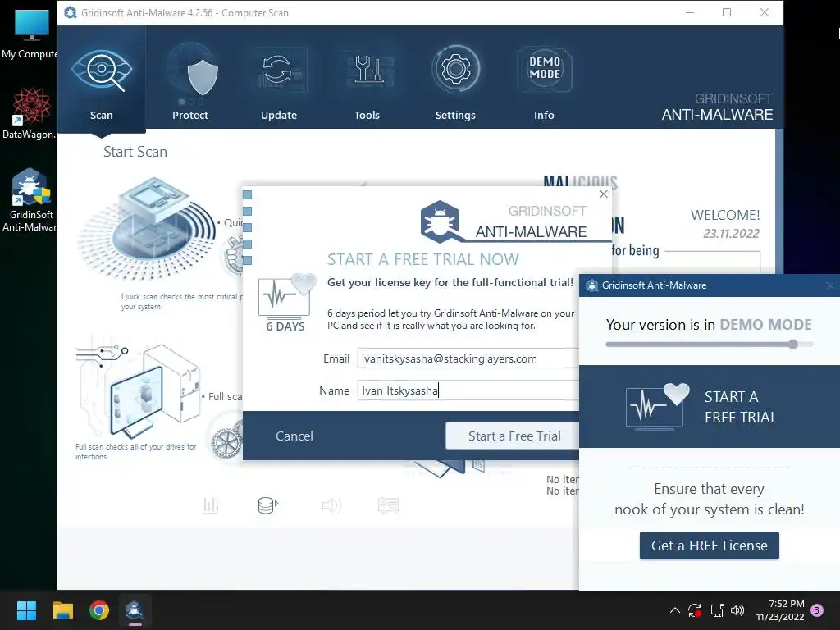Click My Computer desktop icon

click(30, 34)
